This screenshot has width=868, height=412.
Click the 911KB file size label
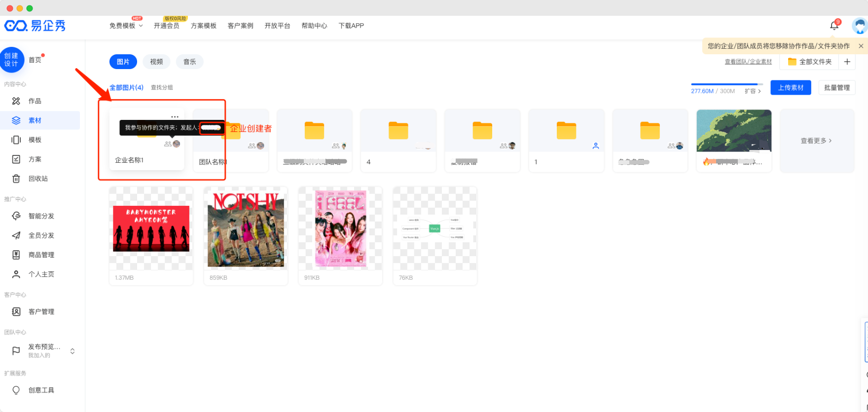(312, 278)
